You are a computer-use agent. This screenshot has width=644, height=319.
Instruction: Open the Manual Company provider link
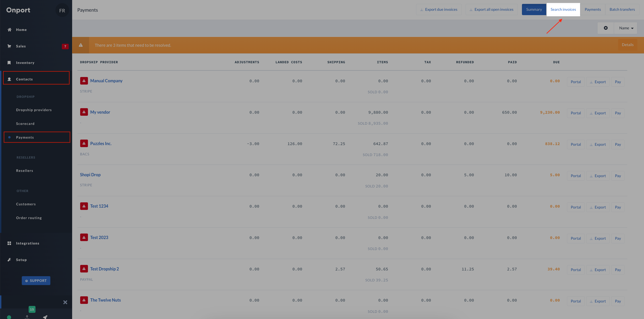click(x=106, y=81)
